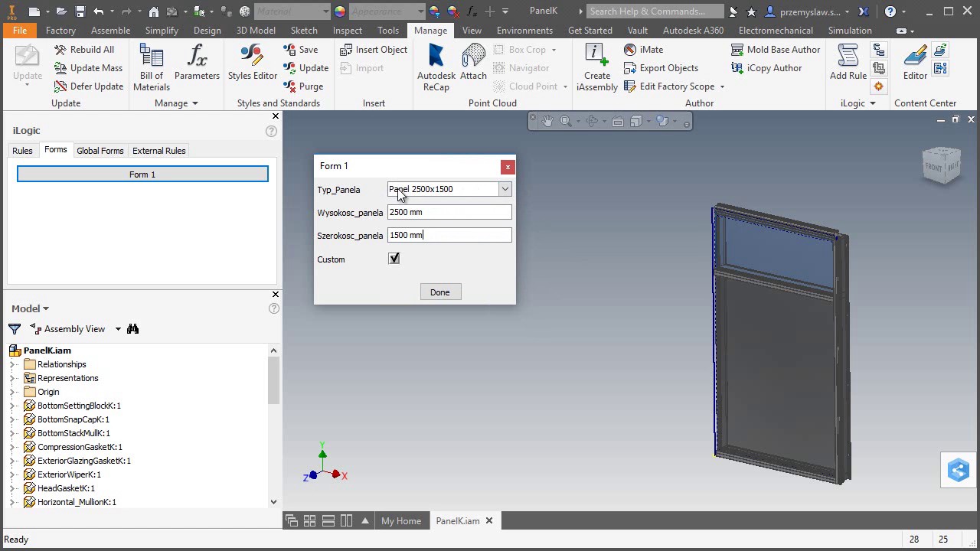Open iLogic panel help icon
Image resolution: width=980 pixels, height=551 pixels.
pos(271,131)
